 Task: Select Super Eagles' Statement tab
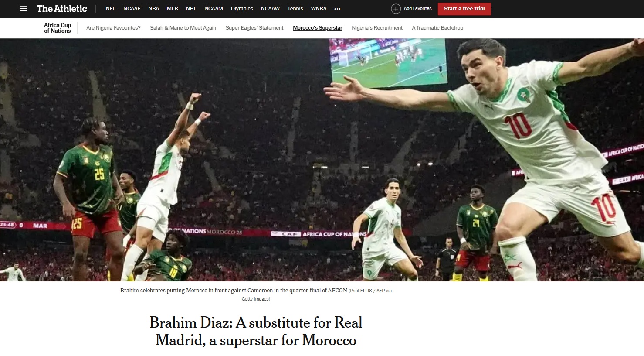pyautogui.click(x=254, y=28)
